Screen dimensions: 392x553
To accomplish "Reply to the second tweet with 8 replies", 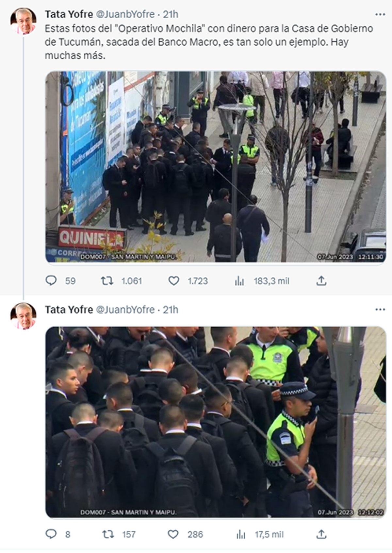I will pos(51,534).
